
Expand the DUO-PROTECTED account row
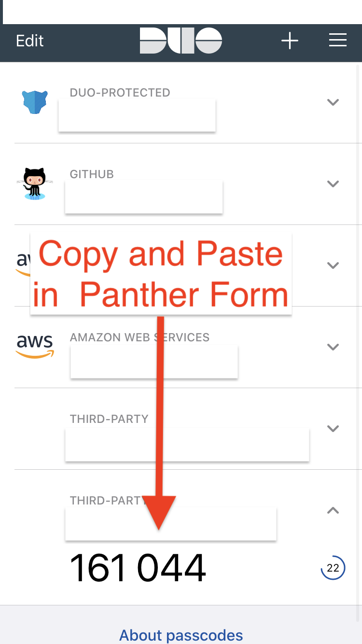333,102
